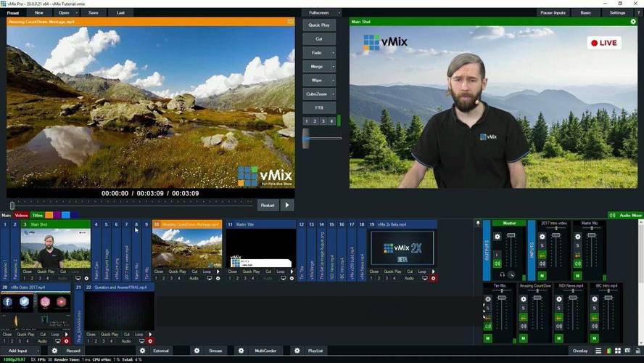Image resolution: width=644 pixels, height=363 pixels.
Task: Open the MultiCorder settings gear
Action: tap(241, 351)
